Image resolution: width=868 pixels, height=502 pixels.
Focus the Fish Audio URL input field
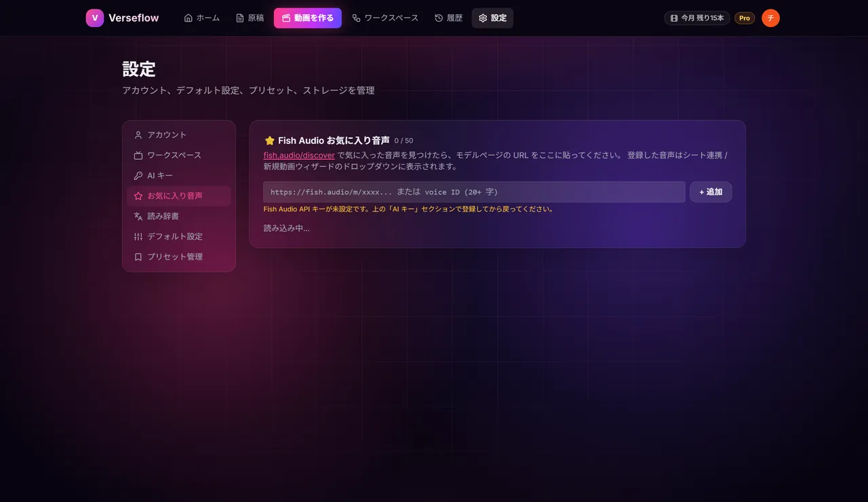[474, 192]
